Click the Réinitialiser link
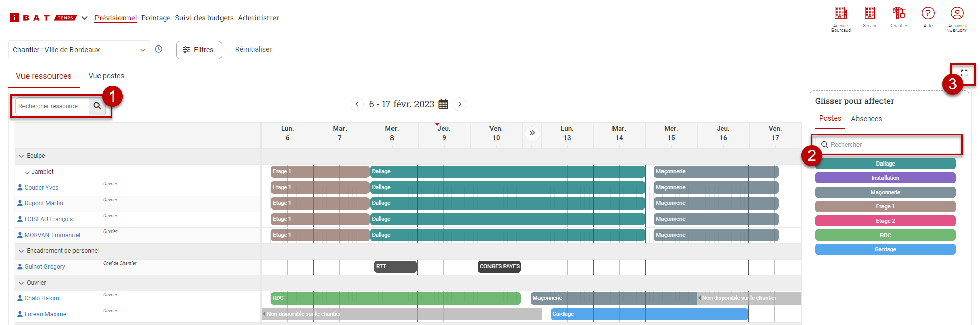Image resolution: width=980 pixels, height=325 pixels. (x=253, y=49)
